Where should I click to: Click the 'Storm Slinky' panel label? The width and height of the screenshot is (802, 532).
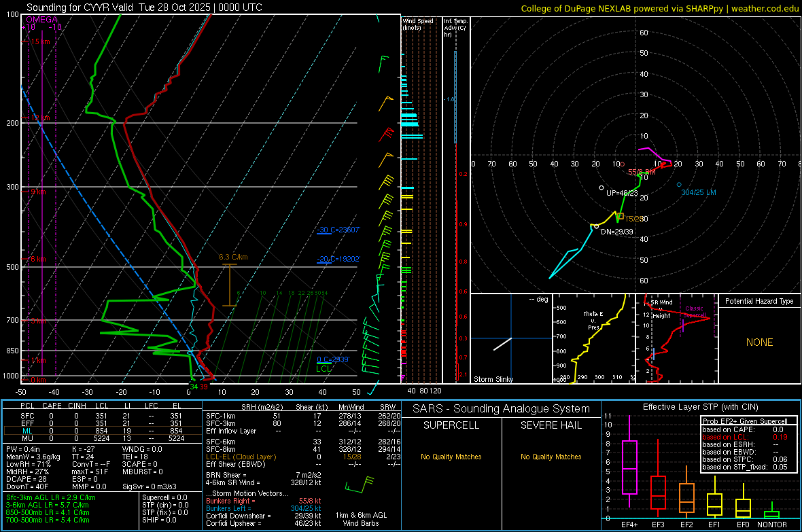click(x=493, y=379)
